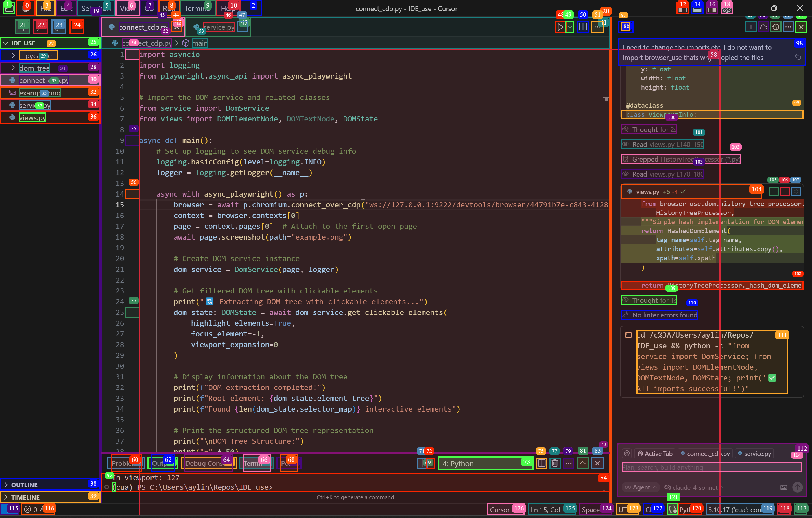
Task: Close the AI chat pane
Action: click(x=801, y=27)
